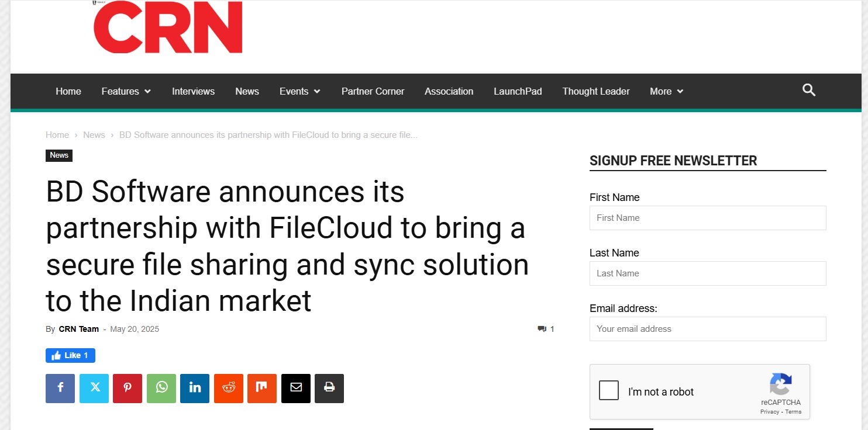Print the article with printer icon
This screenshot has height=430, width=868.
pos(329,389)
